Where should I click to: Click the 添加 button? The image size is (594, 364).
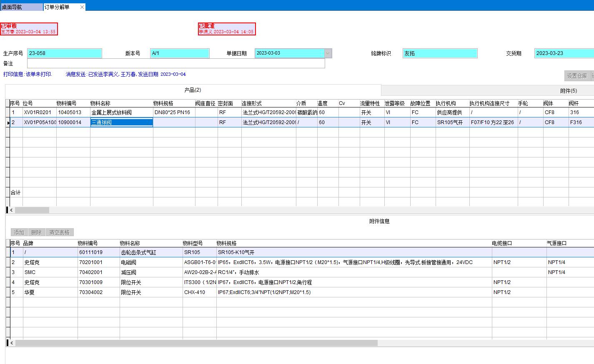click(x=19, y=232)
